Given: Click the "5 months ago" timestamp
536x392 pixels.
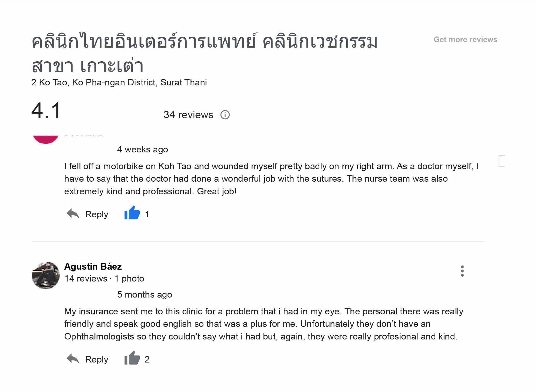Looking at the screenshot, I should click(144, 294).
